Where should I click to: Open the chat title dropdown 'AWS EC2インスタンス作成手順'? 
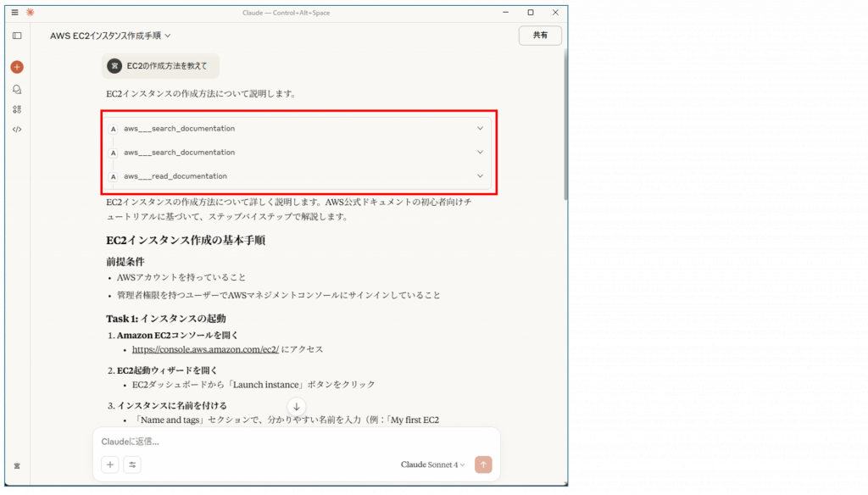(111, 36)
